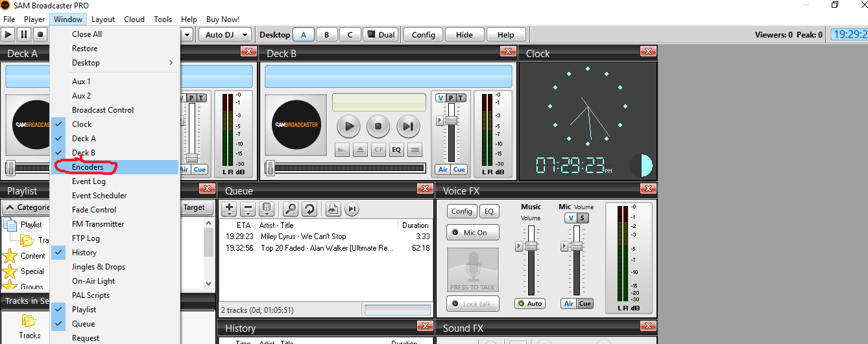The width and height of the screenshot is (868, 344).
Task: Refresh the queue with the circular arrow icon
Action: 309,209
